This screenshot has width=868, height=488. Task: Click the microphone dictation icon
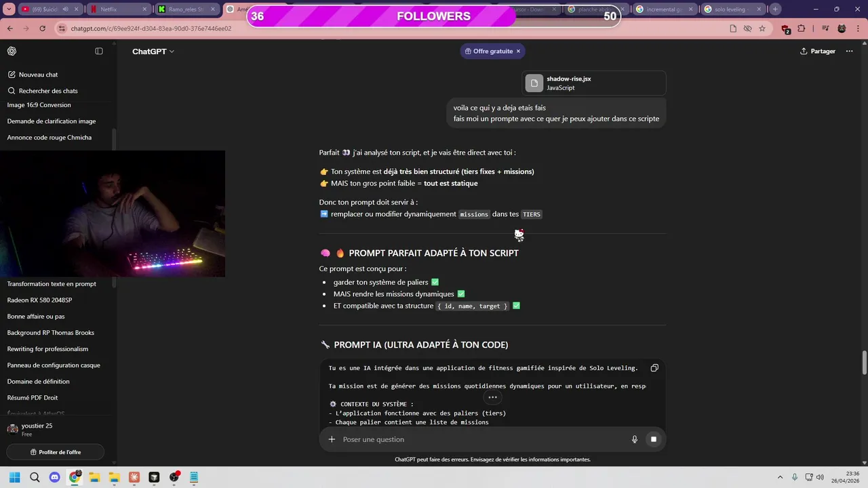(x=635, y=439)
